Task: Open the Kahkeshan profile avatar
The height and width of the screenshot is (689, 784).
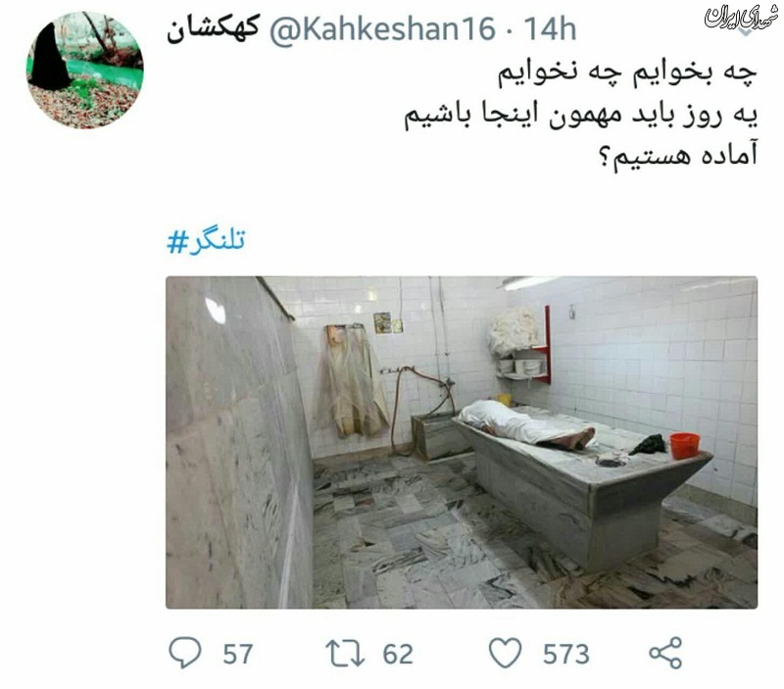Action: tap(85, 70)
